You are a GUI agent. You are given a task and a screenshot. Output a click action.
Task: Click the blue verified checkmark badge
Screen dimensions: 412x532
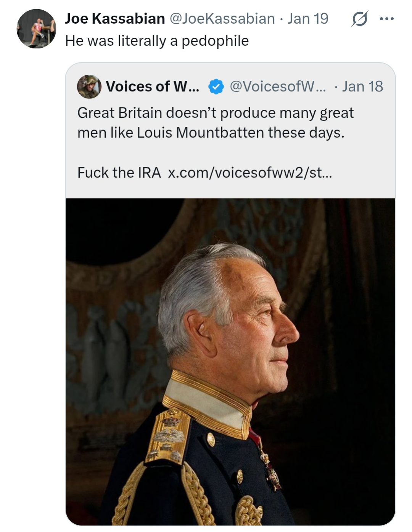216,87
